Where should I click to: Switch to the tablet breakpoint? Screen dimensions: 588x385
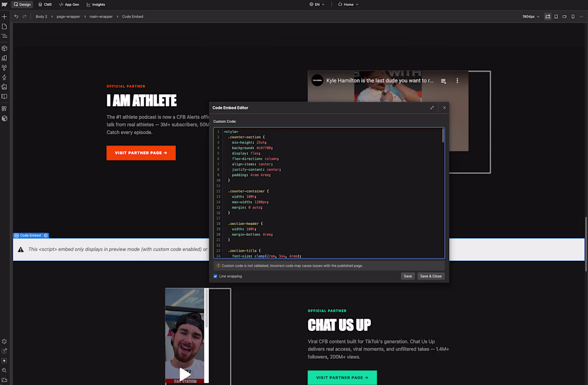[556, 17]
